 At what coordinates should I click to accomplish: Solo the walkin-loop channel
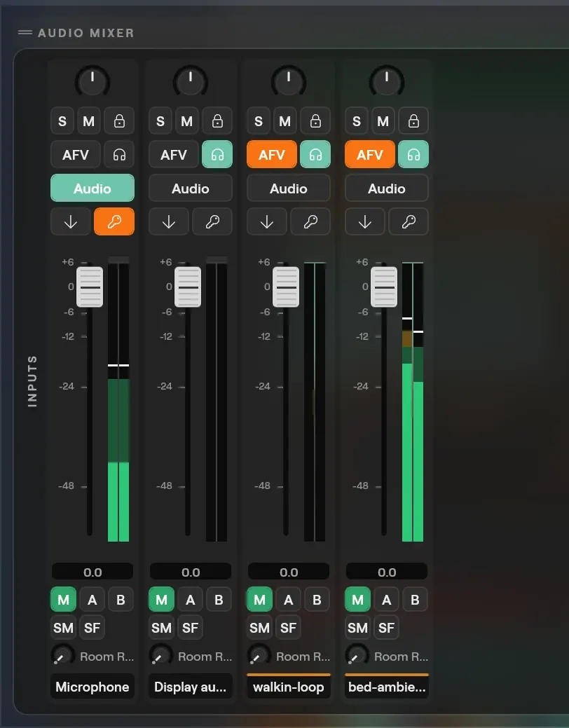point(259,121)
